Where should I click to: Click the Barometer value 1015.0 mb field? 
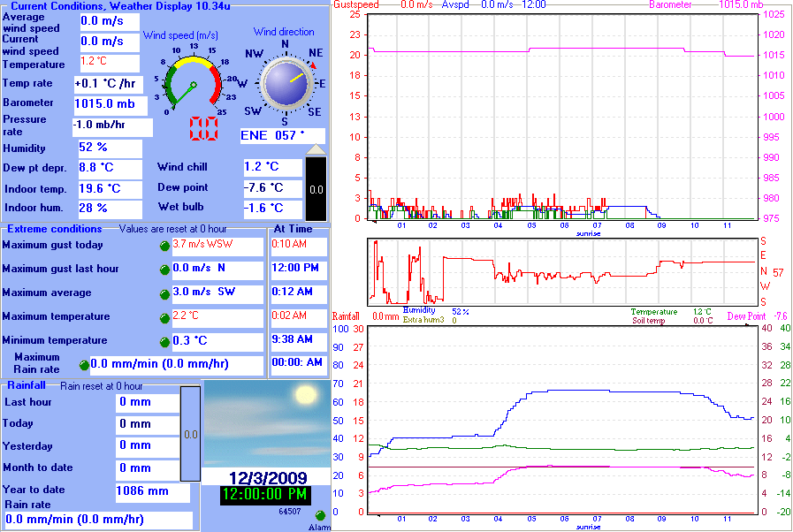(110, 104)
